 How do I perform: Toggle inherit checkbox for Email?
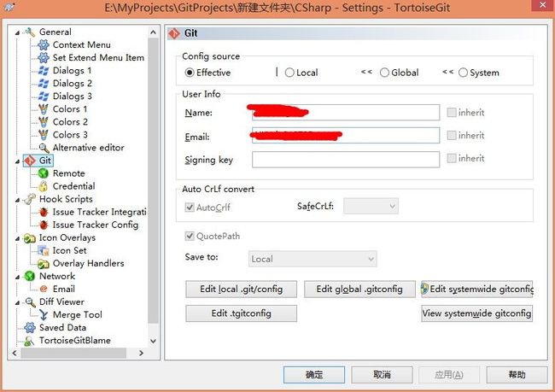452,135
